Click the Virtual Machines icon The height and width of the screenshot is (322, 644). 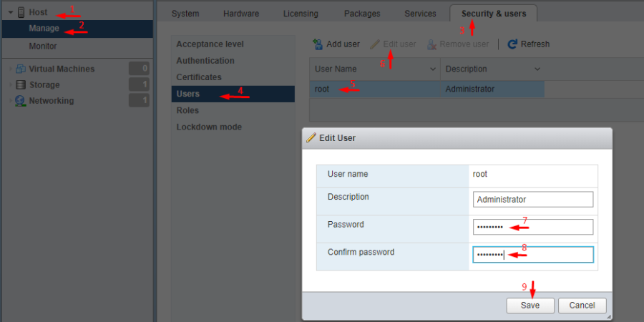tap(20, 69)
